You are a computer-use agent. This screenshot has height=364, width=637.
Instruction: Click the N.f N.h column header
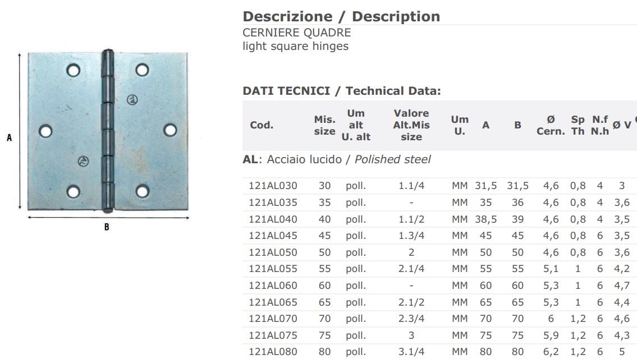pos(599,125)
